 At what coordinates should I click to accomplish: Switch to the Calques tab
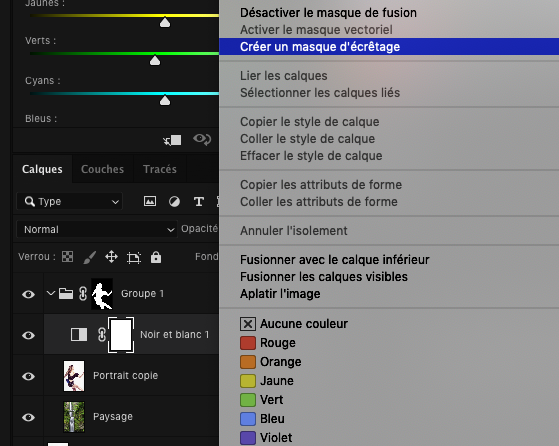pos(42,169)
